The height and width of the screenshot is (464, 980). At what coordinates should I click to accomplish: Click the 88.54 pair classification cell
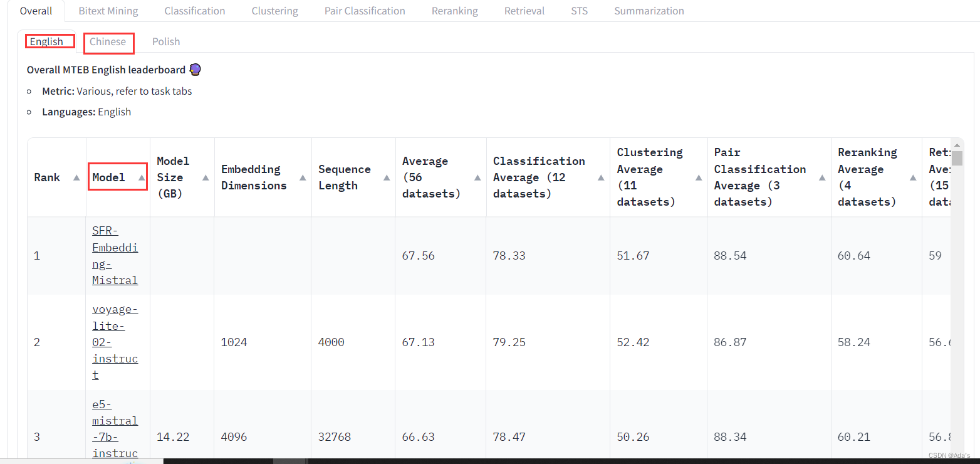click(730, 256)
